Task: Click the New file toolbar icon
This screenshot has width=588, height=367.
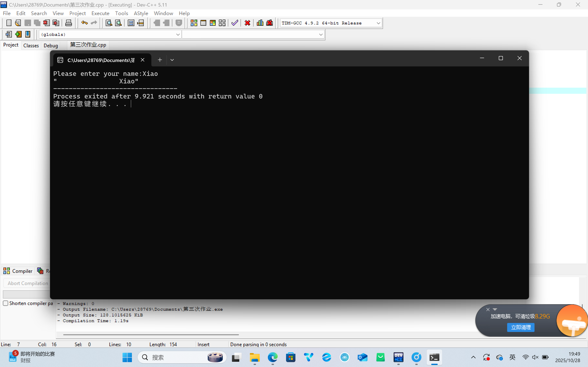Action: click(9, 23)
